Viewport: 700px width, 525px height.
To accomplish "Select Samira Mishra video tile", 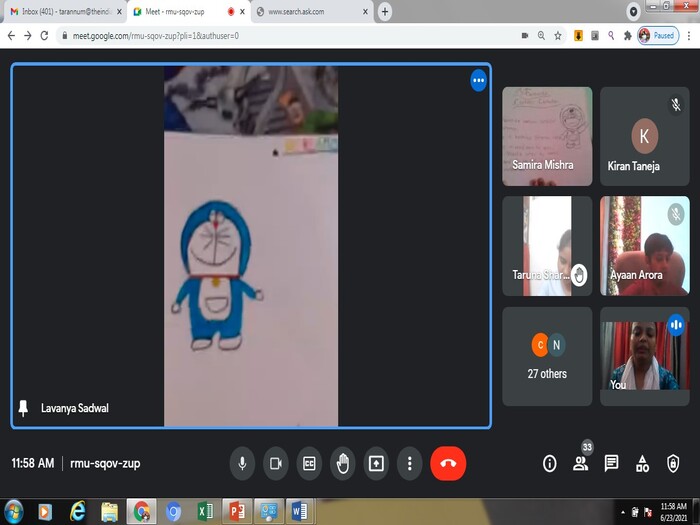I will pyautogui.click(x=547, y=136).
